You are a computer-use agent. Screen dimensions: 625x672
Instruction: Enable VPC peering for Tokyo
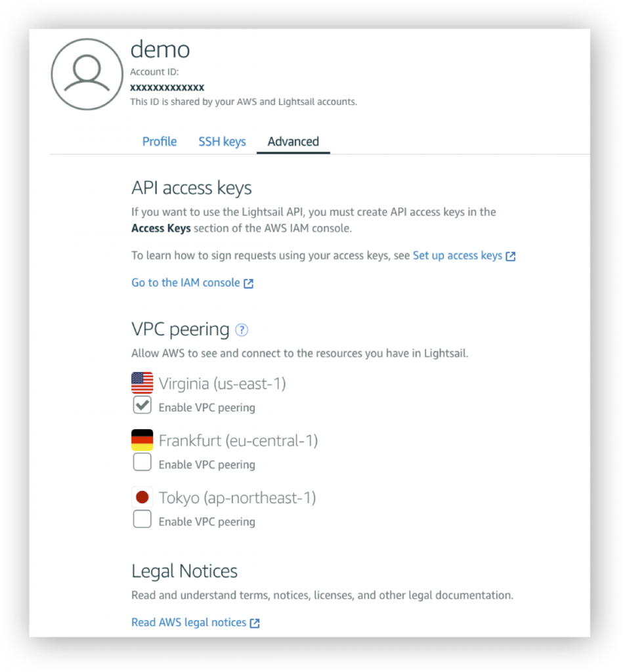coord(142,519)
